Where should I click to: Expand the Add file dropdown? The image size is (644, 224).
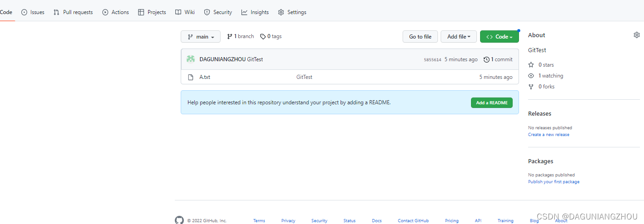[459, 37]
